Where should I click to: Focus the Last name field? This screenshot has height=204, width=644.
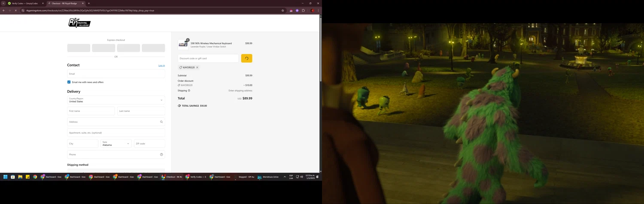[141, 111]
